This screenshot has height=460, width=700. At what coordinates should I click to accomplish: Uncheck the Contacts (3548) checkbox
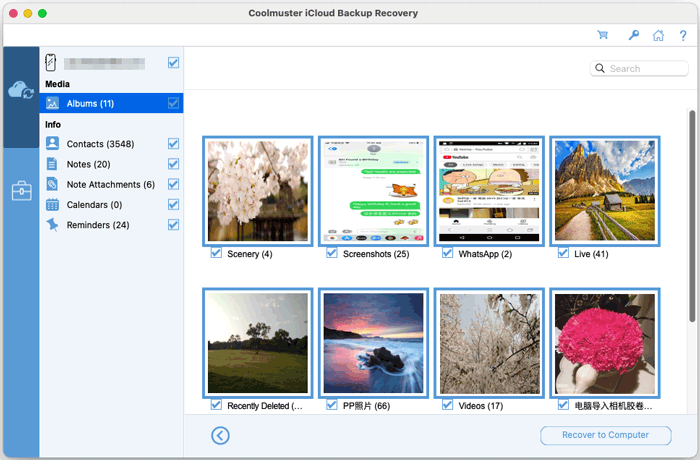173,143
